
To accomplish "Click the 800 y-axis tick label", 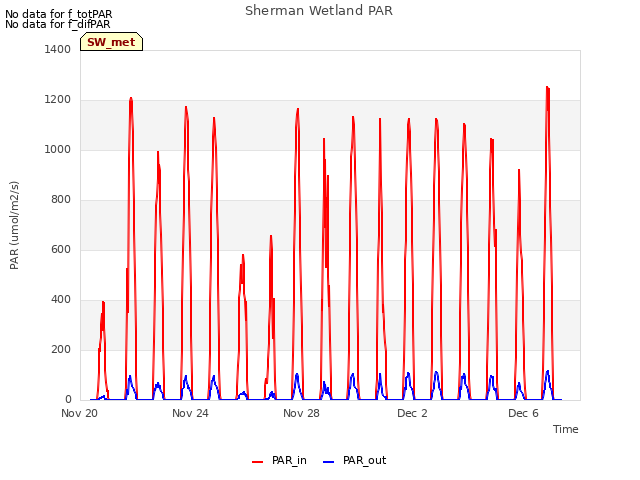I will coord(61,200).
